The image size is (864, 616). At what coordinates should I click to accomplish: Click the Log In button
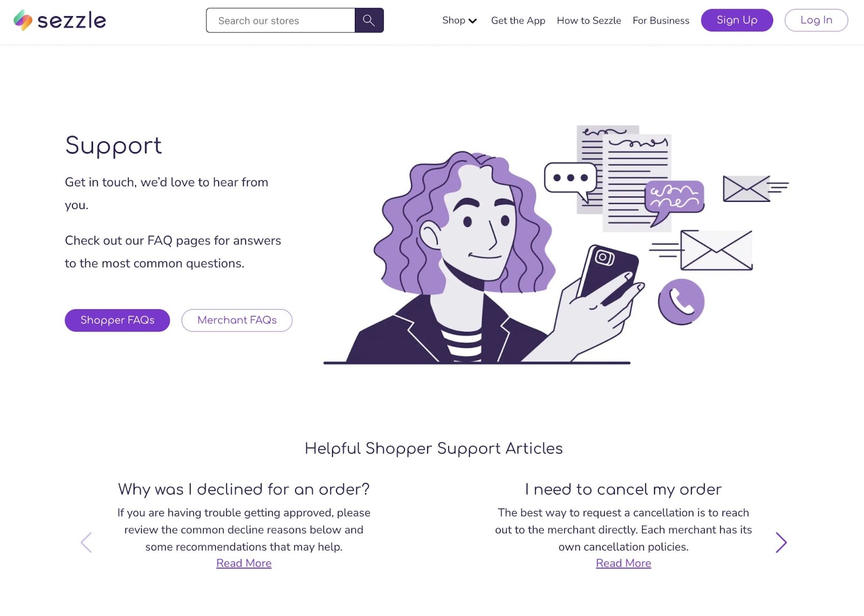(816, 21)
